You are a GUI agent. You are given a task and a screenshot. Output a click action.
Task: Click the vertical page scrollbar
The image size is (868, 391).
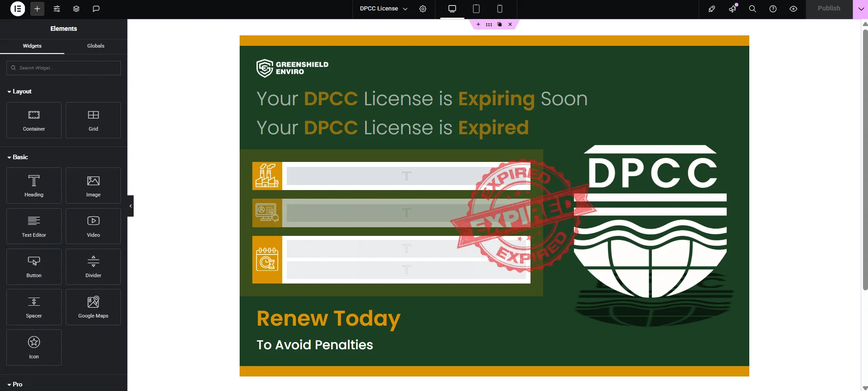(865, 159)
